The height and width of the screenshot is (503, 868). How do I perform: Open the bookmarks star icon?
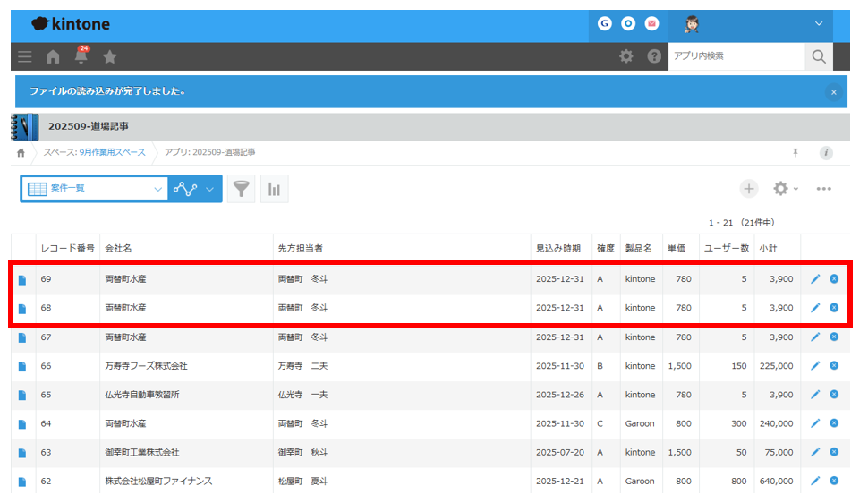[x=109, y=56]
